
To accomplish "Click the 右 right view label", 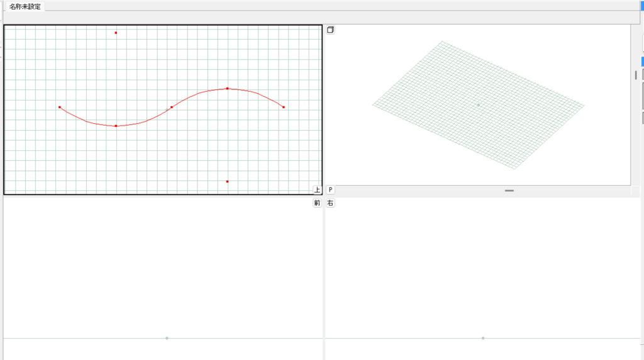I will pyautogui.click(x=331, y=203).
